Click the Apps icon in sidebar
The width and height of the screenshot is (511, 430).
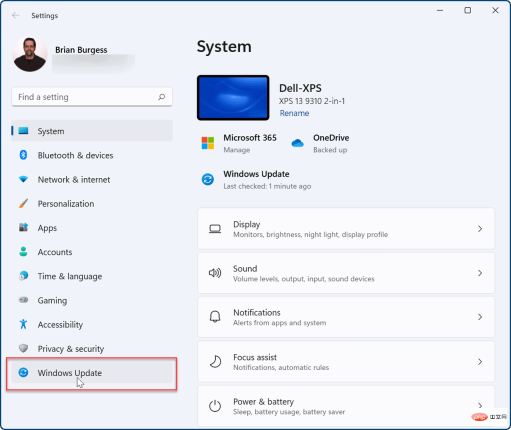point(23,228)
